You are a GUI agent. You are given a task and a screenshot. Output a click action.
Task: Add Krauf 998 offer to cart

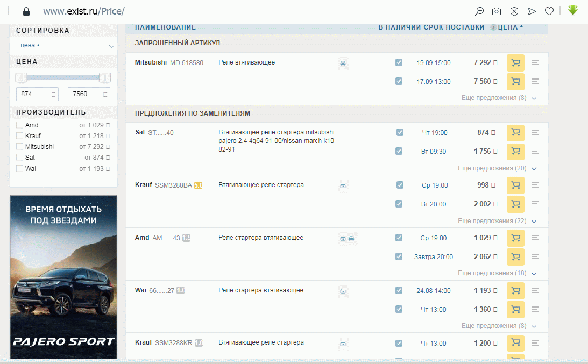515,185
